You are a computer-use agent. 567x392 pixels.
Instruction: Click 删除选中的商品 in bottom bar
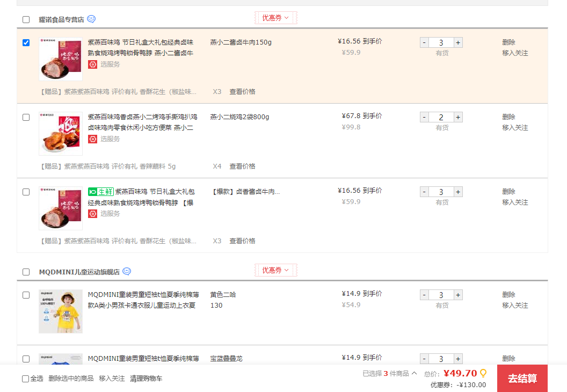(71, 379)
